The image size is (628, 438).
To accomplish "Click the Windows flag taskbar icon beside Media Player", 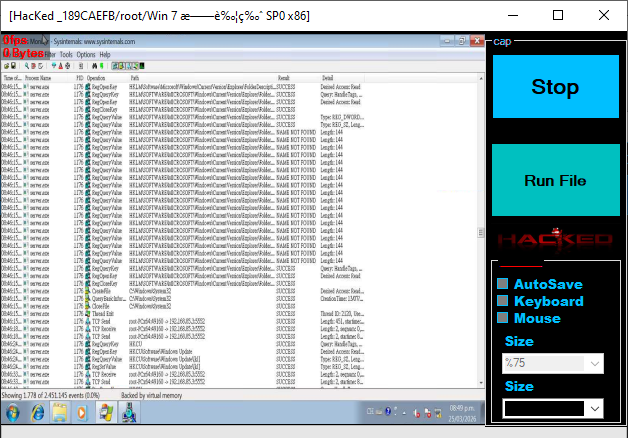I will coord(104,412).
